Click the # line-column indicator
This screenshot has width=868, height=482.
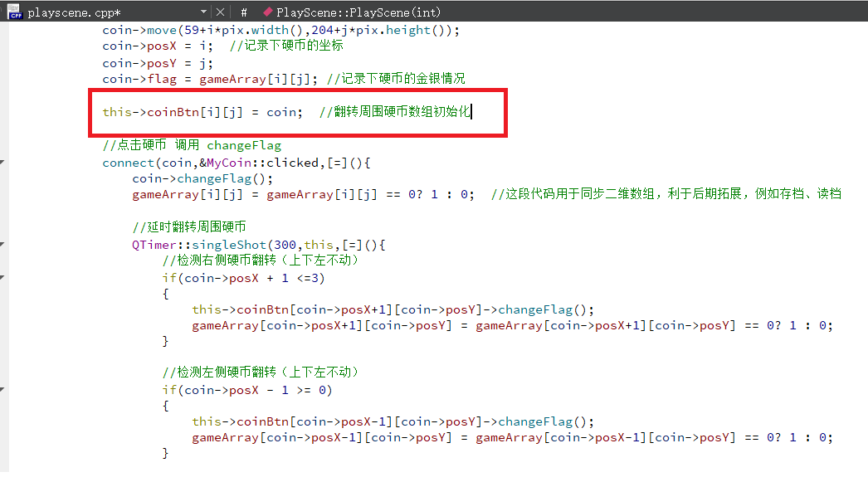(x=244, y=12)
